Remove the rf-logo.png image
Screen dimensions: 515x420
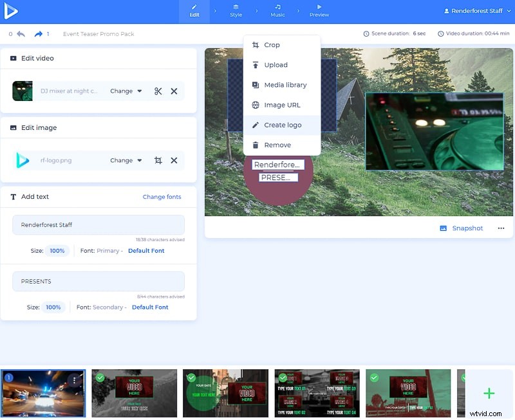click(x=174, y=161)
